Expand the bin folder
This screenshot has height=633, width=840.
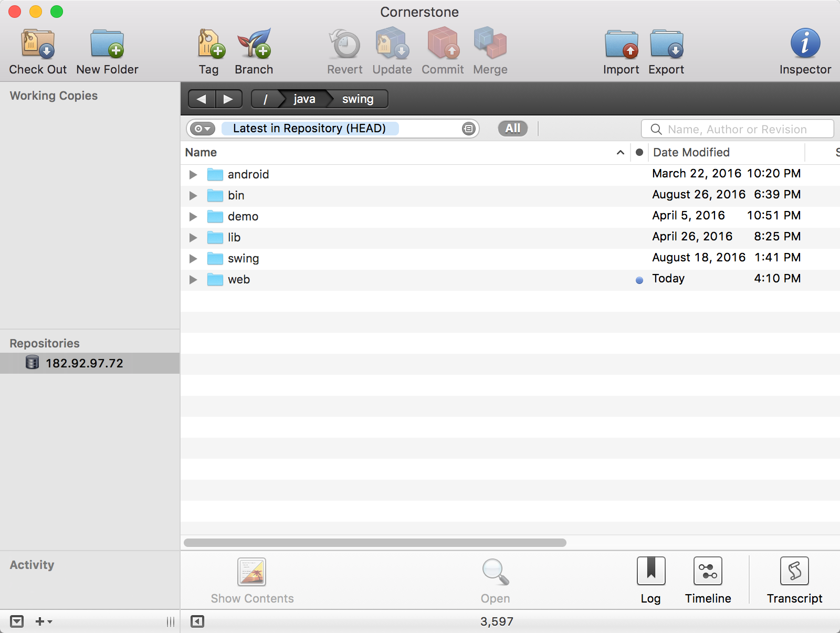pos(193,195)
